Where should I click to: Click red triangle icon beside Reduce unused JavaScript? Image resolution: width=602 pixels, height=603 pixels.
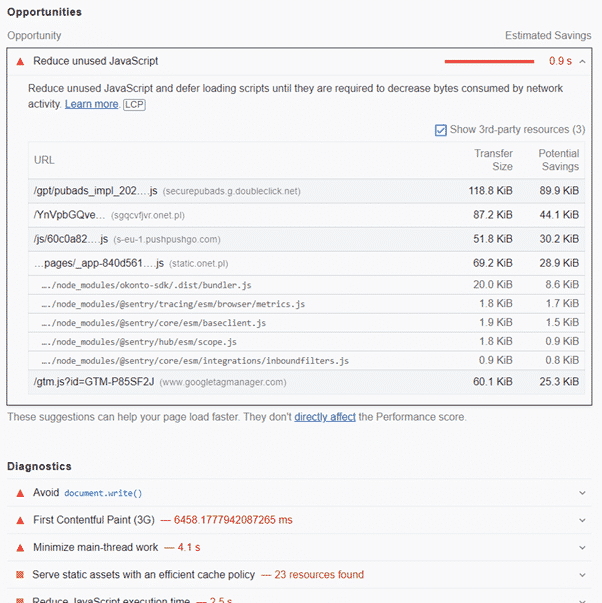click(20, 62)
